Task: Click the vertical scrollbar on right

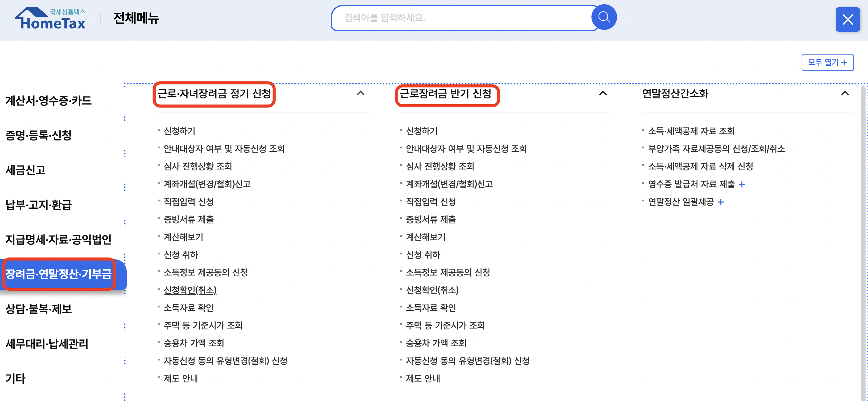Action: point(863,236)
